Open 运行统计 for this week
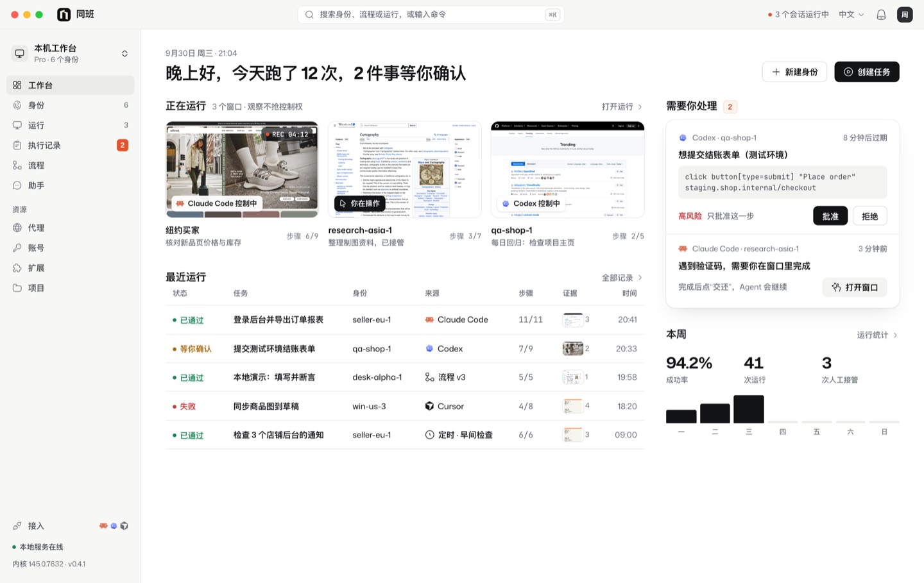The width and height of the screenshot is (924, 583). click(877, 335)
